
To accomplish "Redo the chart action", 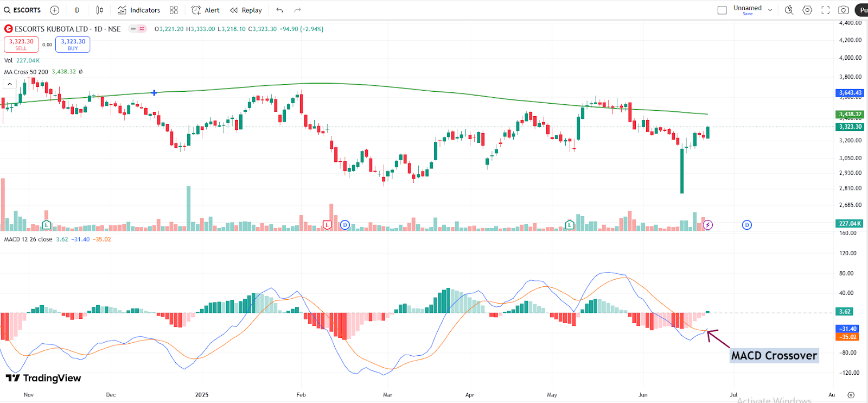I will point(297,10).
